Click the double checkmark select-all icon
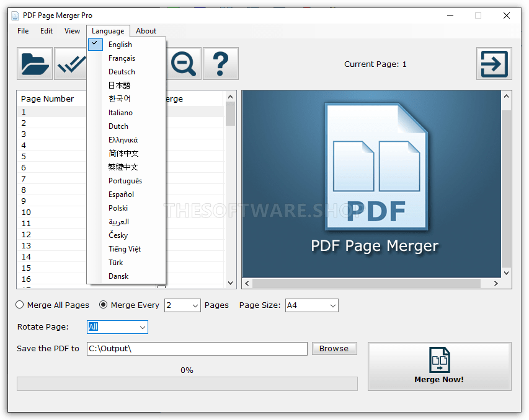This screenshot has height=420, width=529. click(71, 64)
